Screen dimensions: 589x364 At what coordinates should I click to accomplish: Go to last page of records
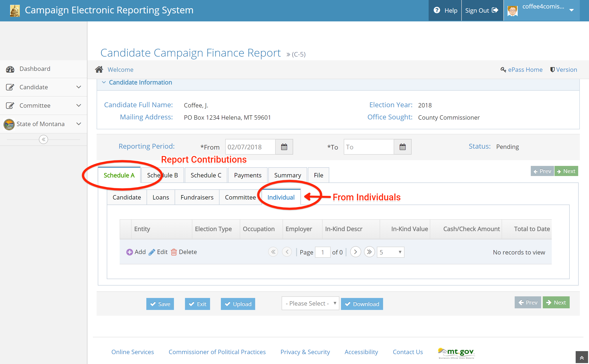coord(369,252)
